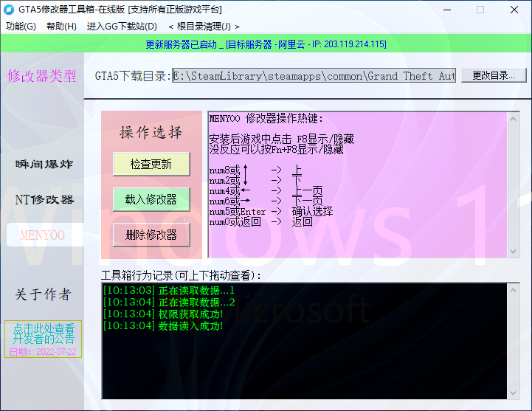Click log panel scroll down arrow
Screen dimensions: 532x411
coord(513,393)
